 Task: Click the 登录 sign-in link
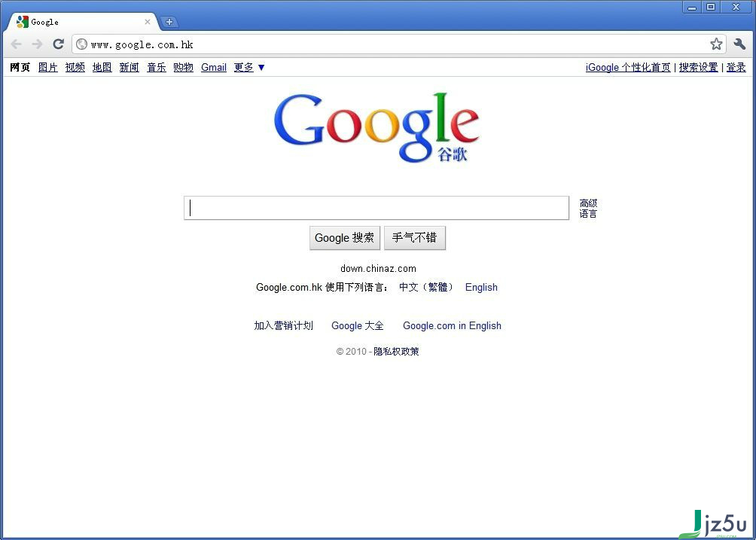click(x=736, y=68)
